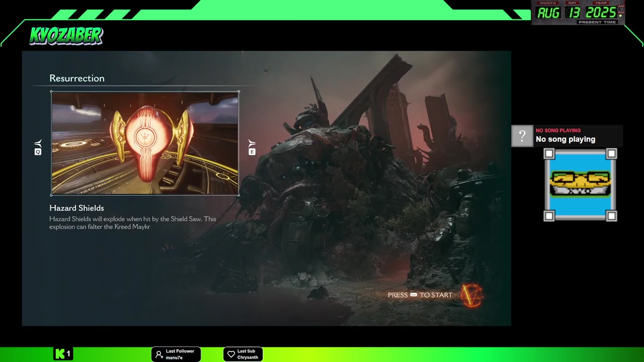This screenshot has width=644, height=362.
Task: Open the Hazard Shields tip preview image
Action: (x=145, y=143)
